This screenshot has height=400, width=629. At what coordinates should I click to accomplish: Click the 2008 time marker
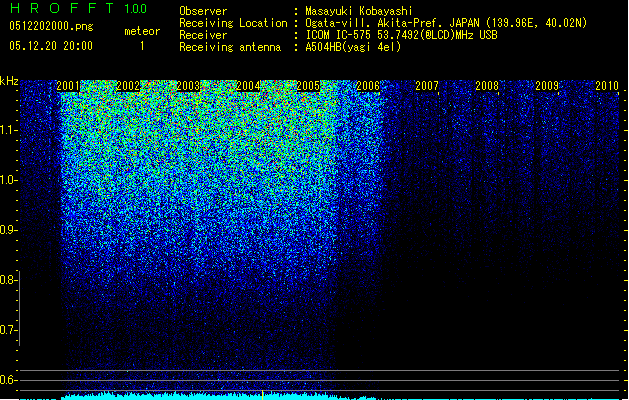click(x=487, y=86)
